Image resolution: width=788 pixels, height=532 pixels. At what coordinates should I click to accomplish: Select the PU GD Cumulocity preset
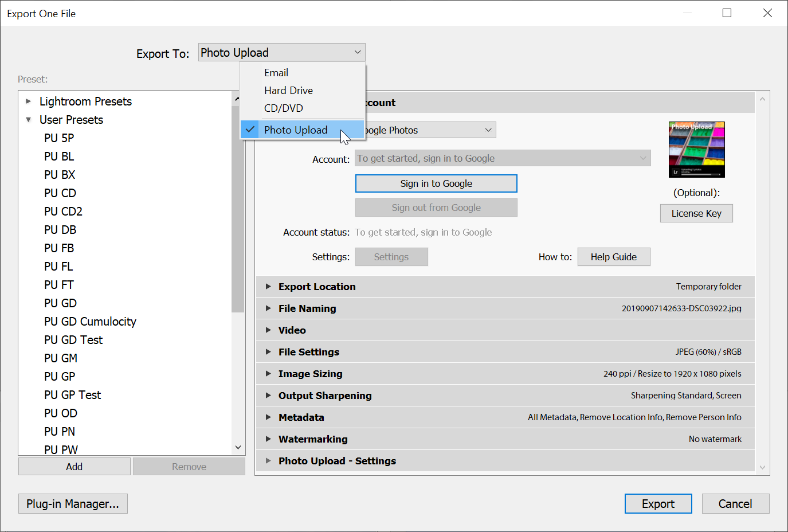click(x=90, y=322)
